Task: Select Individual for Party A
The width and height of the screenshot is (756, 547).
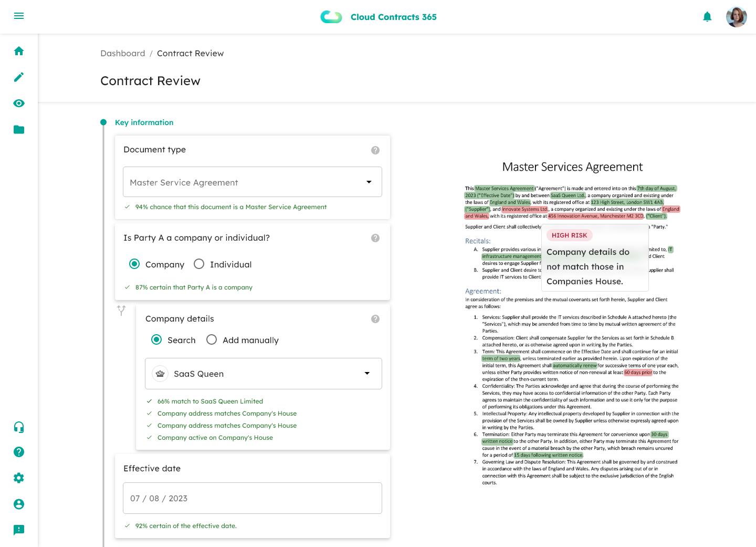Action: (x=199, y=264)
